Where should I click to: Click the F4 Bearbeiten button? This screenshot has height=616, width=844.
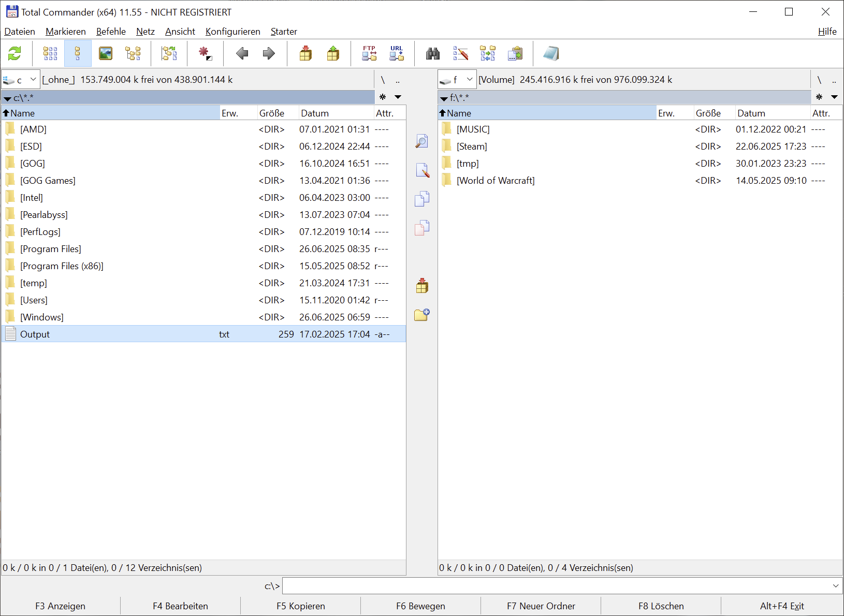[x=181, y=606]
